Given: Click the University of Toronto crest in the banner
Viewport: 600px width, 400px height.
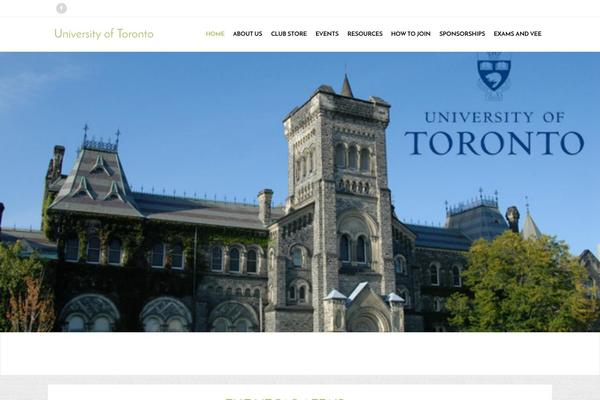Looking at the screenshot, I should [x=494, y=76].
